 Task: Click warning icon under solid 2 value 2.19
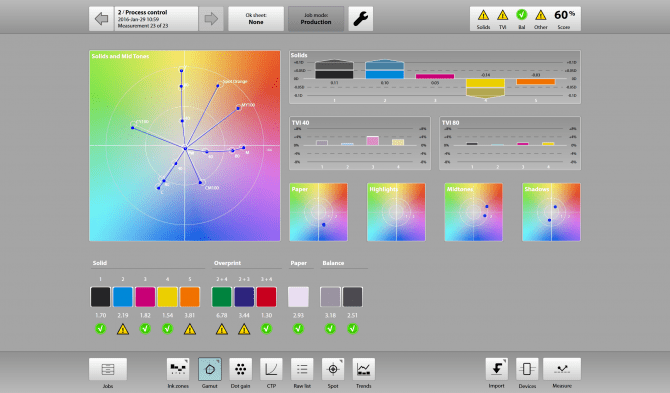123,329
